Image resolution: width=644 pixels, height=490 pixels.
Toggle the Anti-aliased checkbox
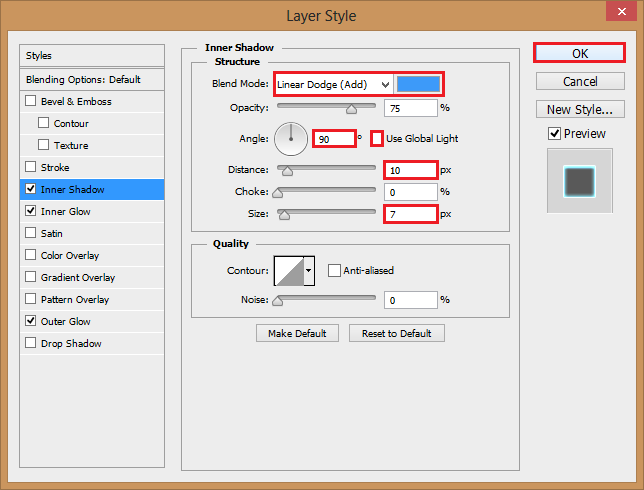point(334,270)
